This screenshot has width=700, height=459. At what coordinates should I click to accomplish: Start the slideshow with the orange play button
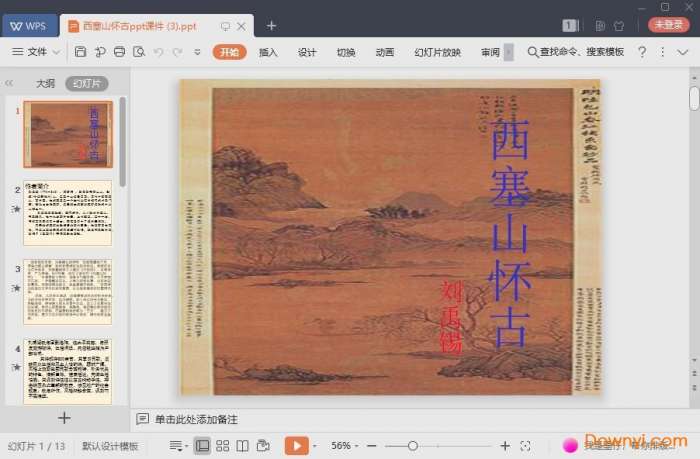pos(297,446)
